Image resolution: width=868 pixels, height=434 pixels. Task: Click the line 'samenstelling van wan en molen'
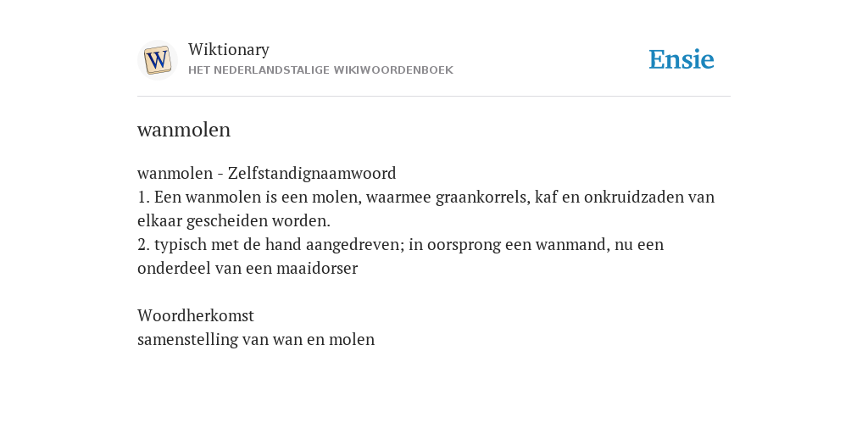click(256, 339)
